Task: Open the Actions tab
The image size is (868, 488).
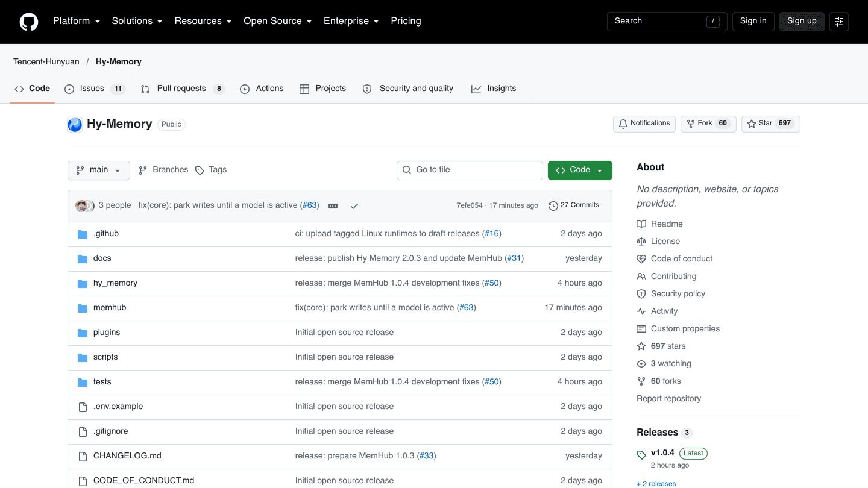Action: click(x=262, y=89)
